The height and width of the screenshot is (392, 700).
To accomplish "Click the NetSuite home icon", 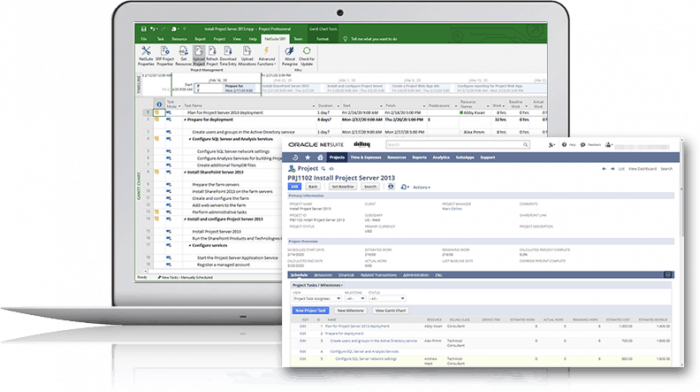I will pos(320,157).
